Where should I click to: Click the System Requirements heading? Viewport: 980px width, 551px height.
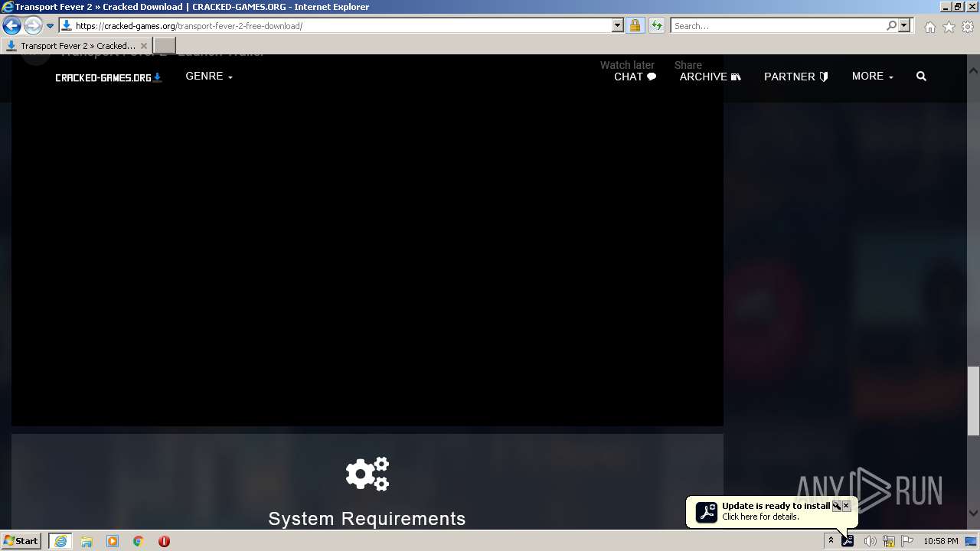(367, 518)
